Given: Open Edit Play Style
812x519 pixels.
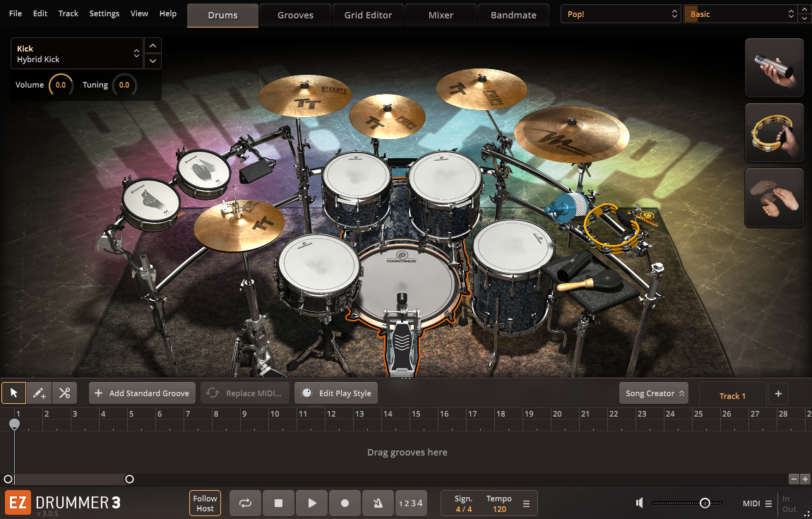Looking at the screenshot, I should (x=336, y=393).
